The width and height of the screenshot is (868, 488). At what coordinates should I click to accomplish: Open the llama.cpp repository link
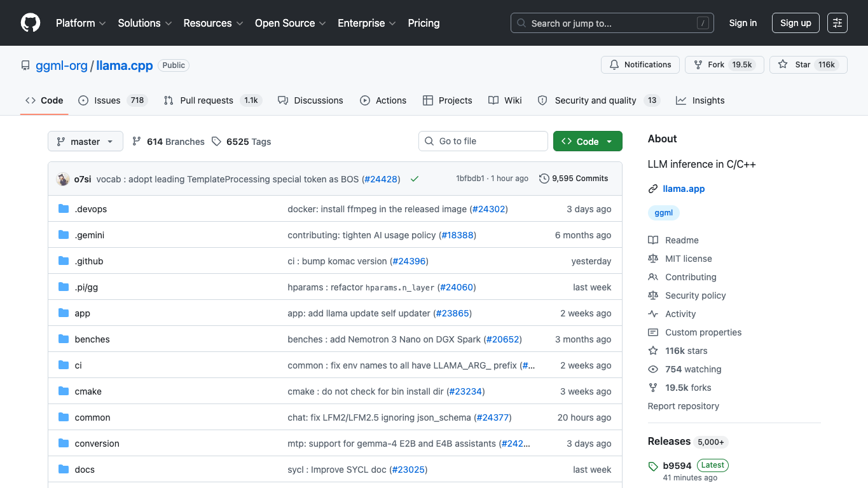pyautogui.click(x=125, y=65)
